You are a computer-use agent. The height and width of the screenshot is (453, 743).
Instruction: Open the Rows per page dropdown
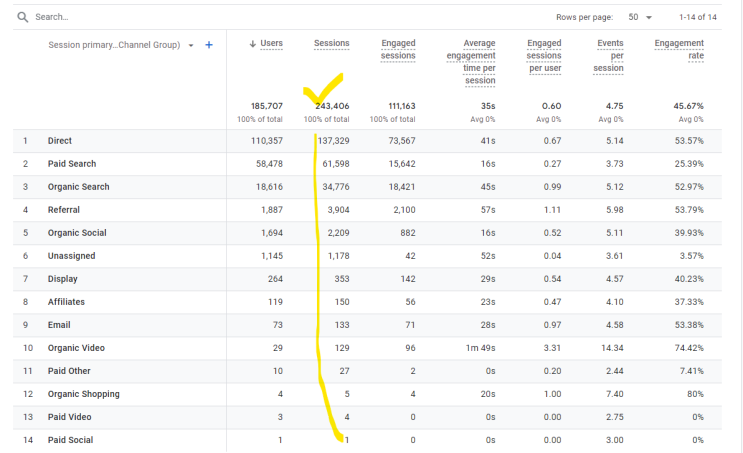(640, 17)
